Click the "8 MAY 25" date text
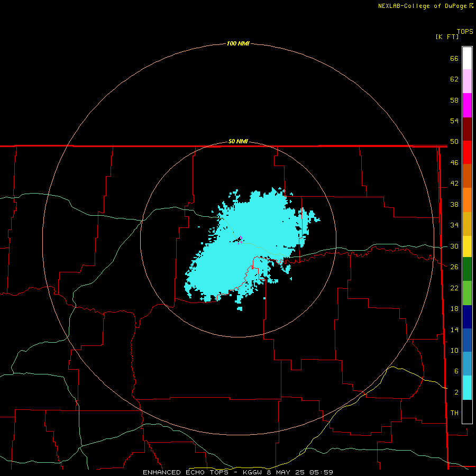The width and height of the screenshot is (476, 476). tap(286, 472)
